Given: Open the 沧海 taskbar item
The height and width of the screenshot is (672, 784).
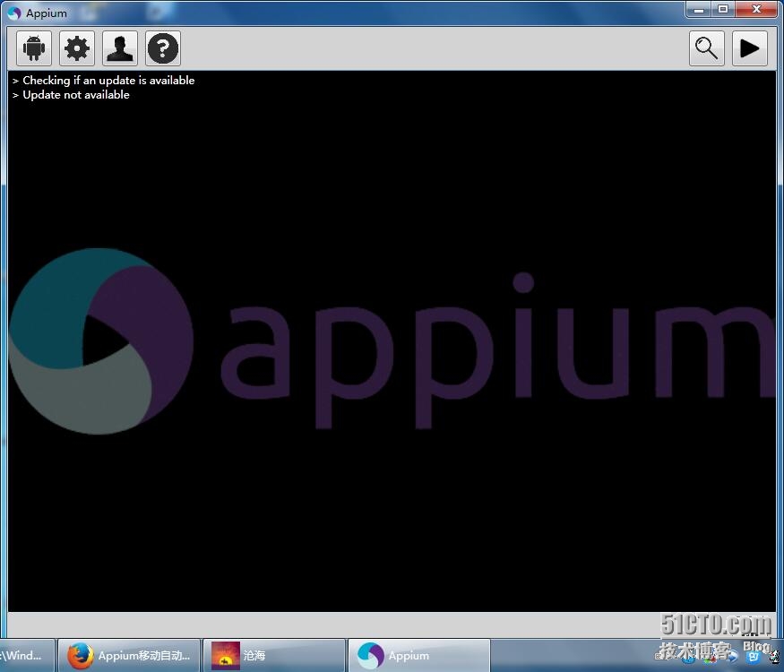Looking at the screenshot, I should click(274, 655).
